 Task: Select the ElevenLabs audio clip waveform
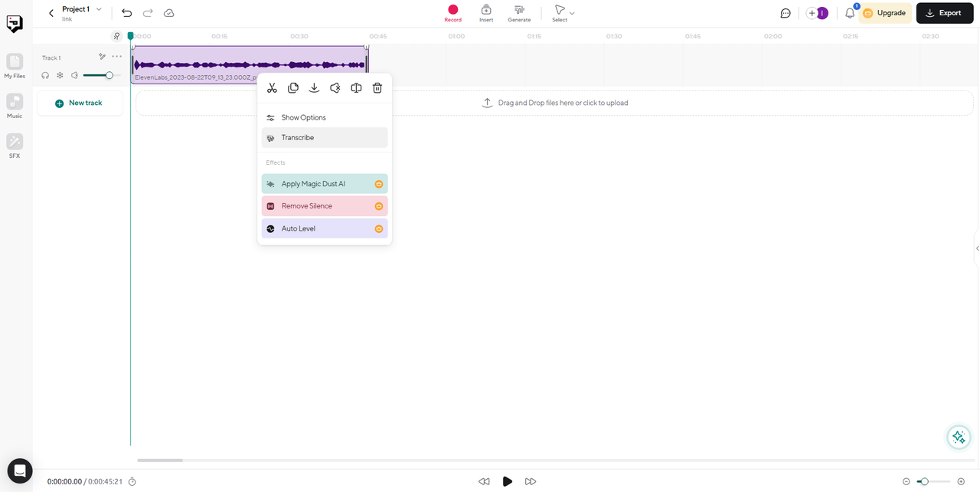250,64
